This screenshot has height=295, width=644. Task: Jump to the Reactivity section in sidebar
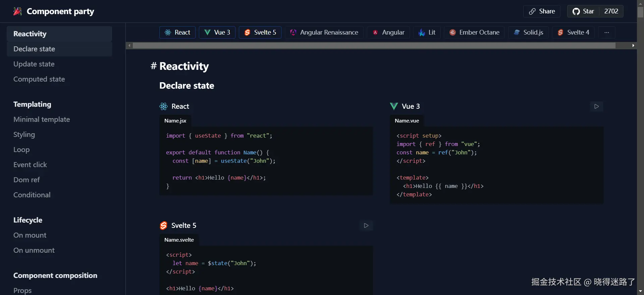coord(59,34)
